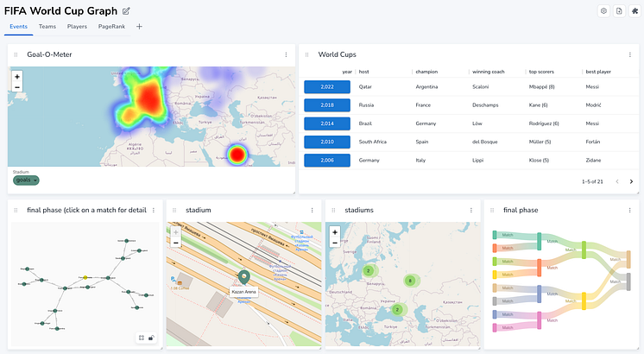Click the 2,006 year button

(x=327, y=160)
